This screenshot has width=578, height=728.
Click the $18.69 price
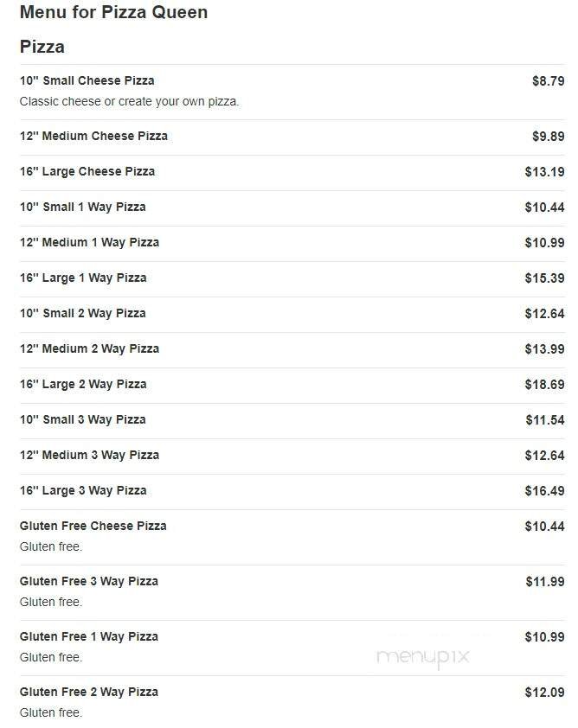point(544,385)
